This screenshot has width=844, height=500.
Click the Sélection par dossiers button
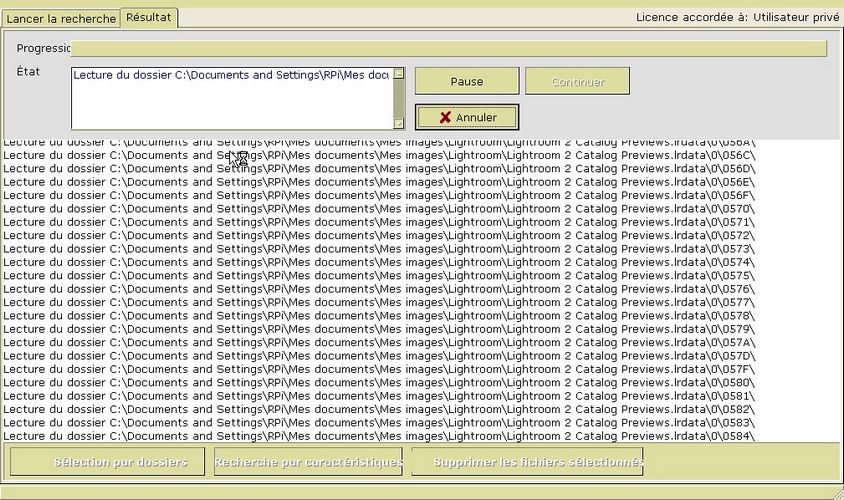[107, 462]
